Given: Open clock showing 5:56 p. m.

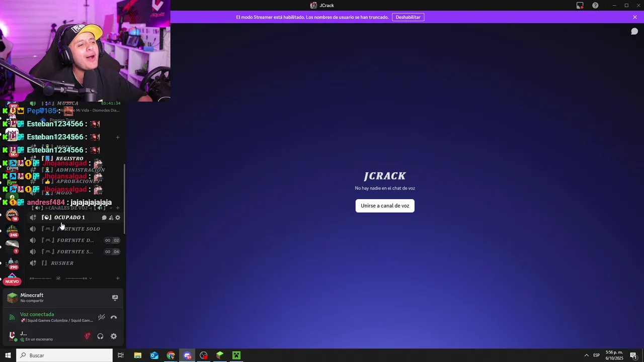Looking at the screenshot, I should pos(614,355).
